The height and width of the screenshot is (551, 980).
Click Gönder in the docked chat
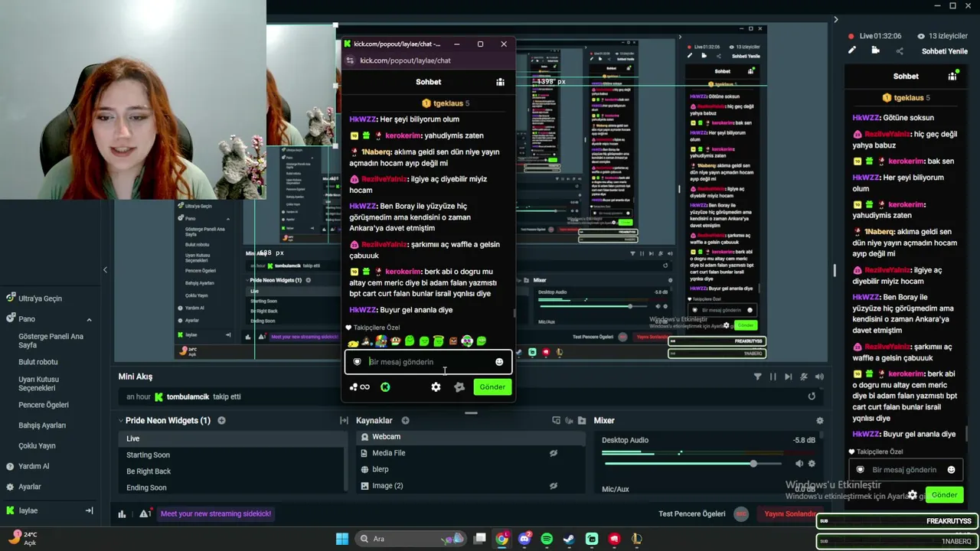point(944,495)
